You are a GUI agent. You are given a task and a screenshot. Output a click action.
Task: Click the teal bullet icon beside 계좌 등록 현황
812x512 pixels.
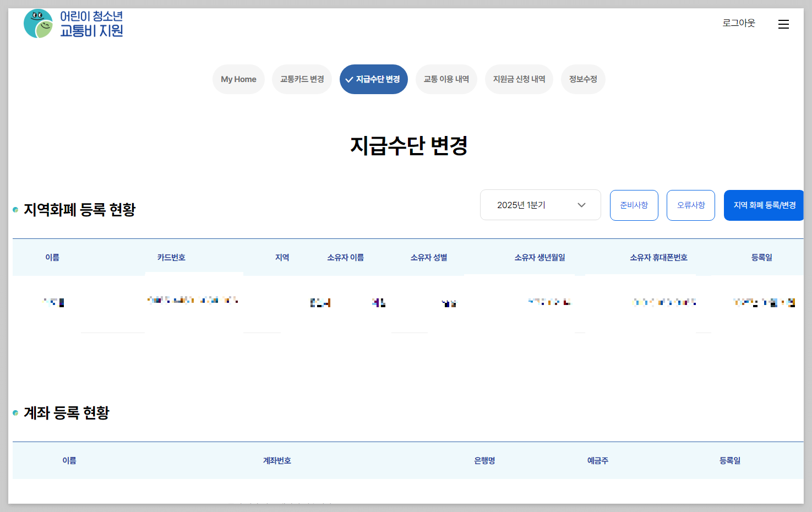[14, 412]
